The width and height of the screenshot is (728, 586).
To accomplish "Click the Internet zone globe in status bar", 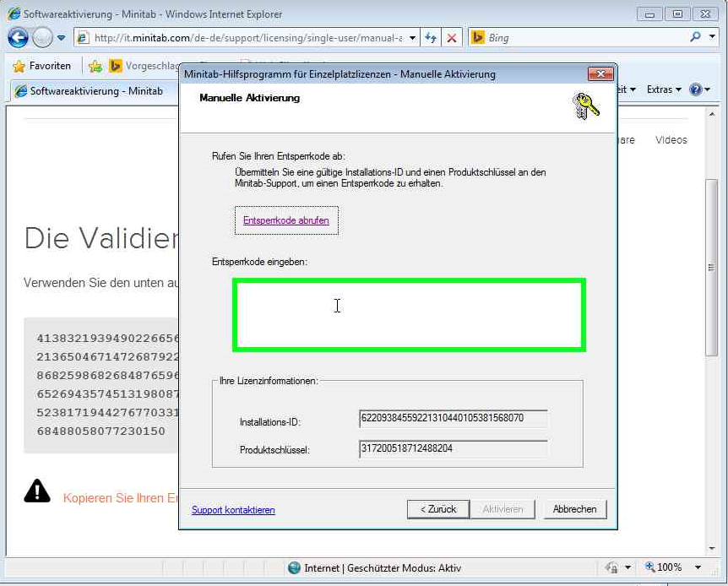I will pyautogui.click(x=294, y=567).
